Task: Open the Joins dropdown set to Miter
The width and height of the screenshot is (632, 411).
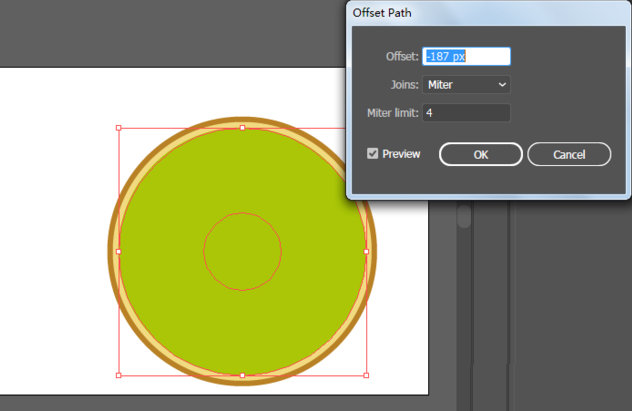Action: (x=466, y=85)
